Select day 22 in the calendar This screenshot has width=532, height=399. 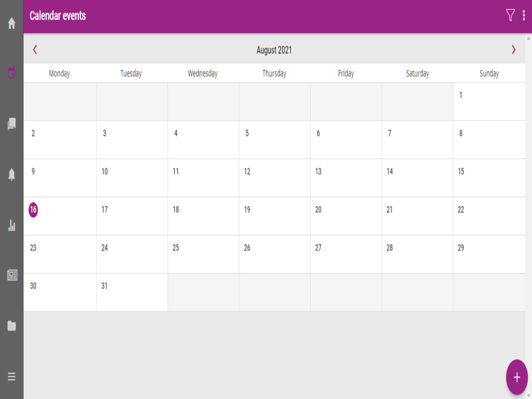[489, 216]
